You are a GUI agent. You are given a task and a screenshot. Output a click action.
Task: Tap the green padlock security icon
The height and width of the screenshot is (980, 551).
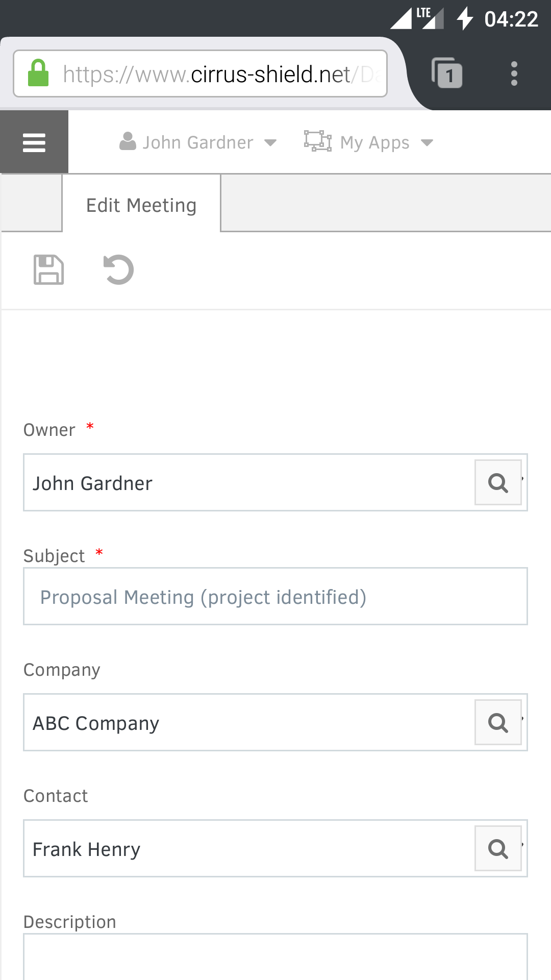[38, 73]
